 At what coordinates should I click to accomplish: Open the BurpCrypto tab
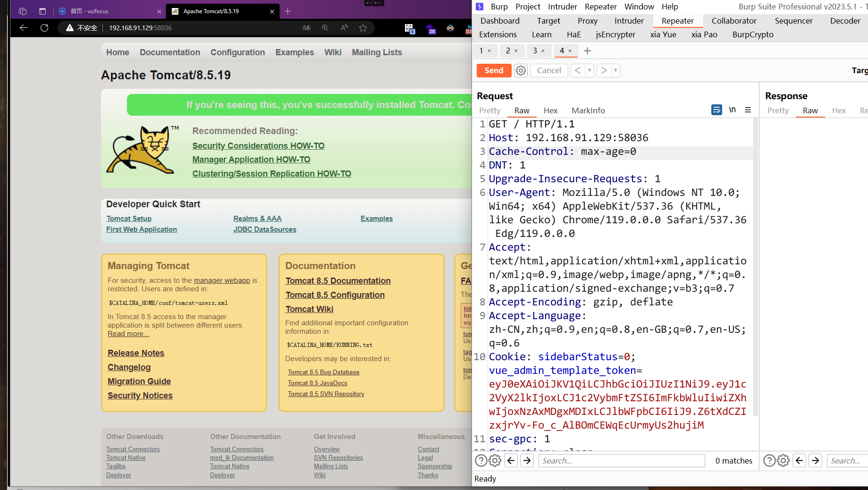(x=753, y=34)
